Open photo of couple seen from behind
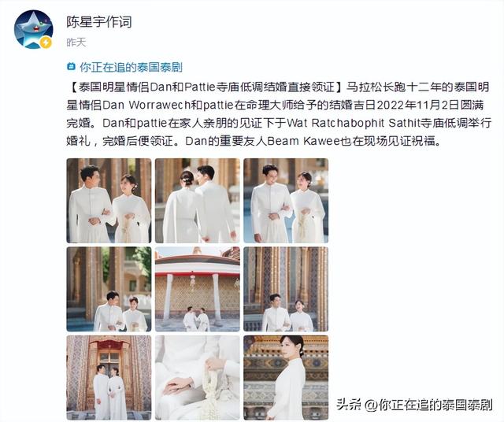The image size is (504, 422). coord(198,201)
